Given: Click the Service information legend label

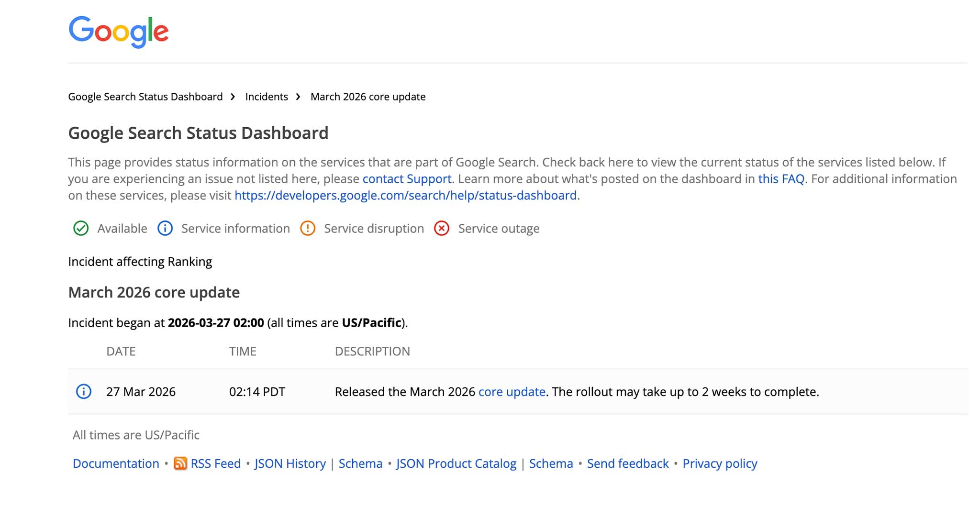Looking at the screenshot, I should click(235, 229).
